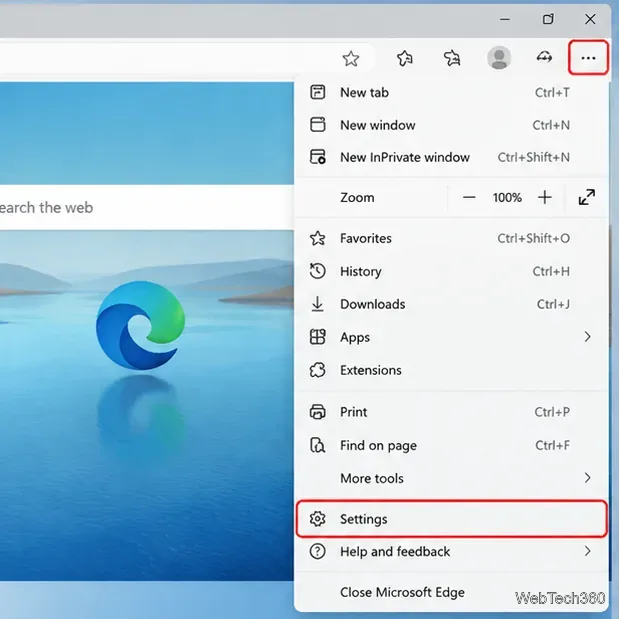Image resolution: width=619 pixels, height=619 pixels.
Task: Open the Collections toolbar button
Action: [x=452, y=58]
